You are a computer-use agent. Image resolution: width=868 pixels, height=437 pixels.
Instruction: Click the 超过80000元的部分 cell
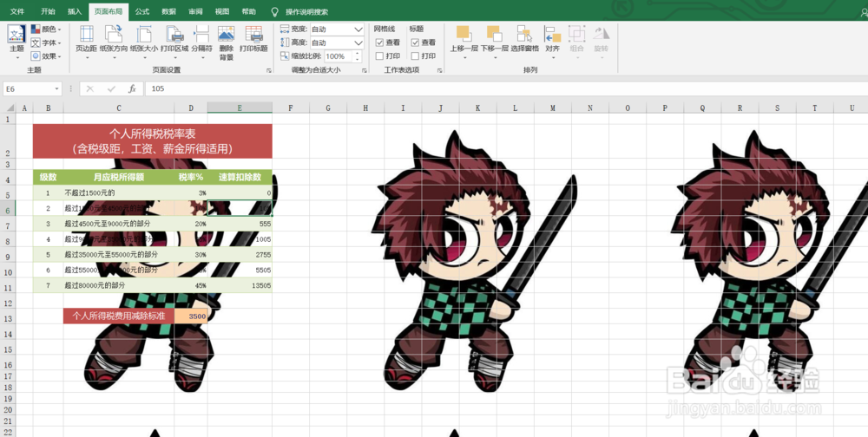(x=118, y=285)
